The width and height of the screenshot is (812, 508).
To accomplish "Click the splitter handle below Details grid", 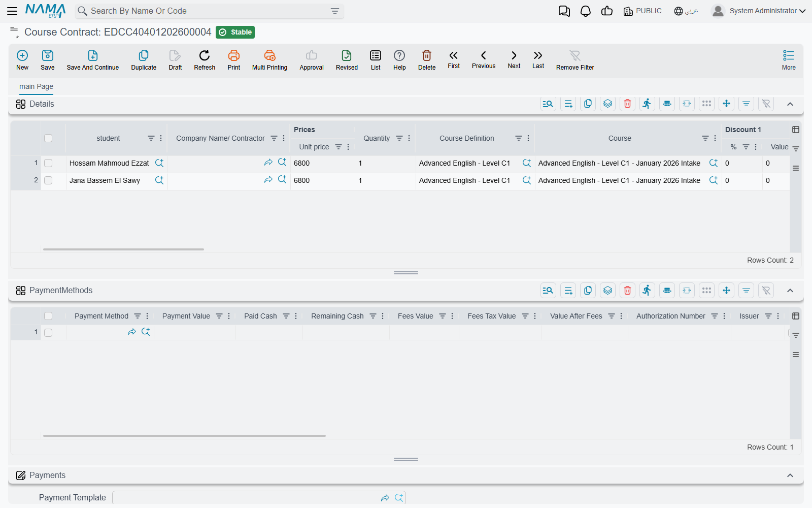I will click(x=406, y=273).
